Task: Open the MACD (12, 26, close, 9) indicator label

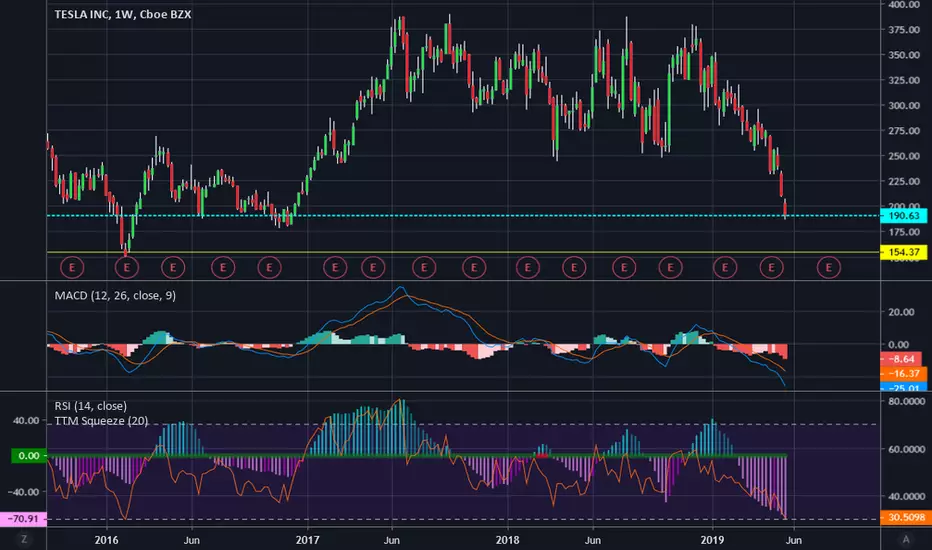Action: [115, 296]
